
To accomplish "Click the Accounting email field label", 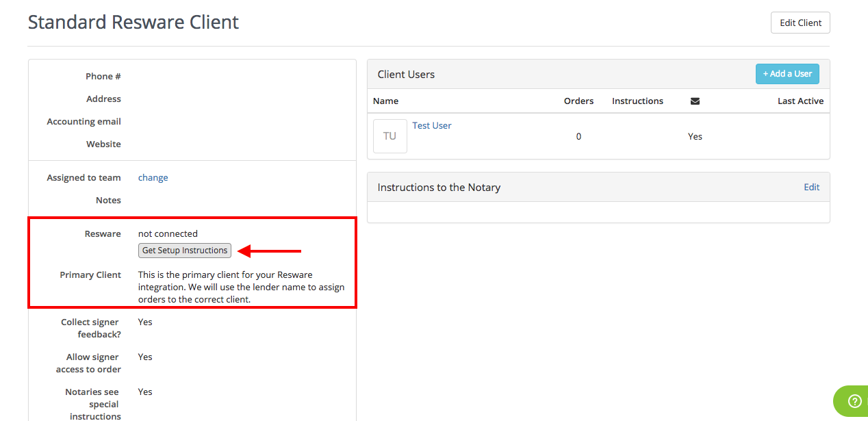I will (84, 121).
